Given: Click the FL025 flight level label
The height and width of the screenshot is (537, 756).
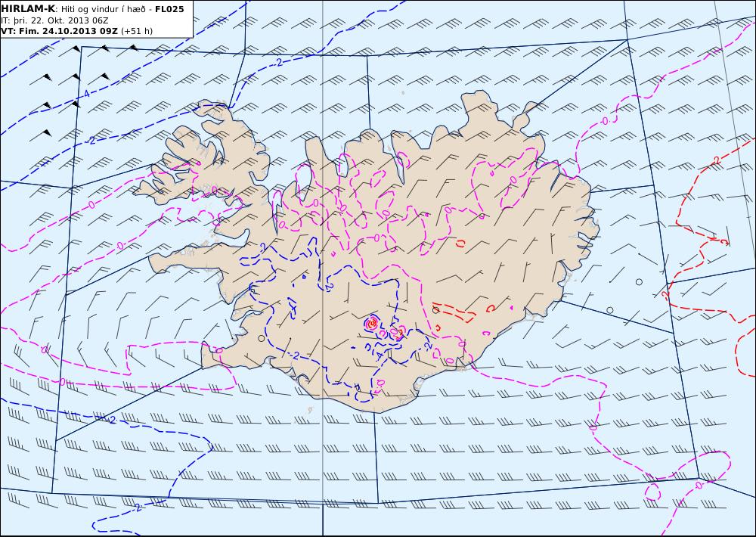Looking at the screenshot, I should (169, 9).
